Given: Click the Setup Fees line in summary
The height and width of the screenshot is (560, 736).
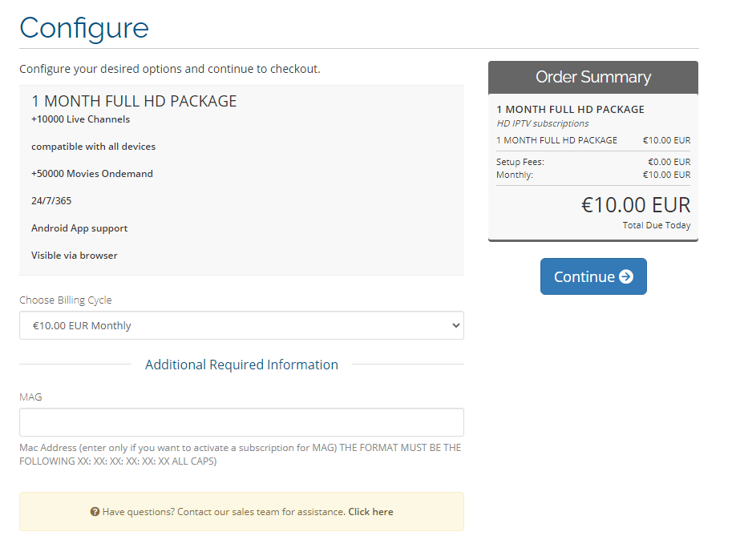Looking at the screenshot, I should point(593,162).
